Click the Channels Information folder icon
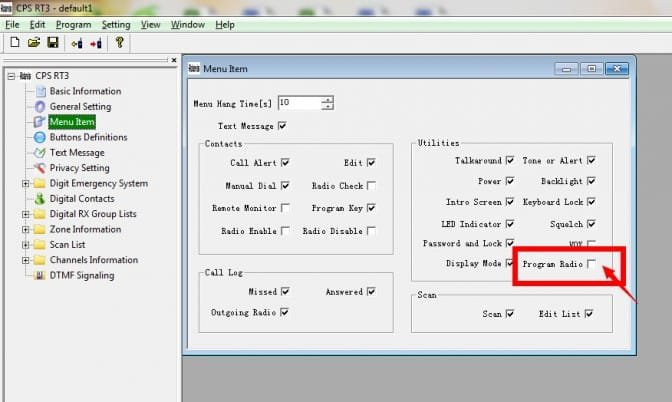The width and height of the screenshot is (672, 402). click(x=39, y=260)
